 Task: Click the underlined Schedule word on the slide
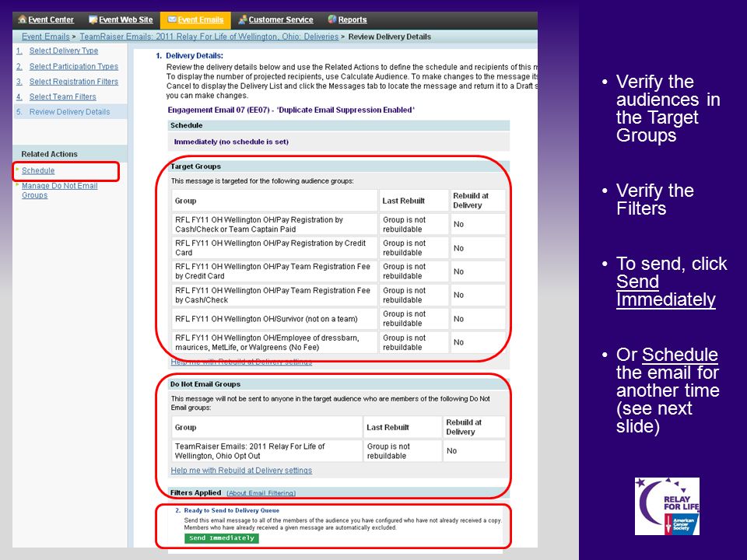point(680,355)
